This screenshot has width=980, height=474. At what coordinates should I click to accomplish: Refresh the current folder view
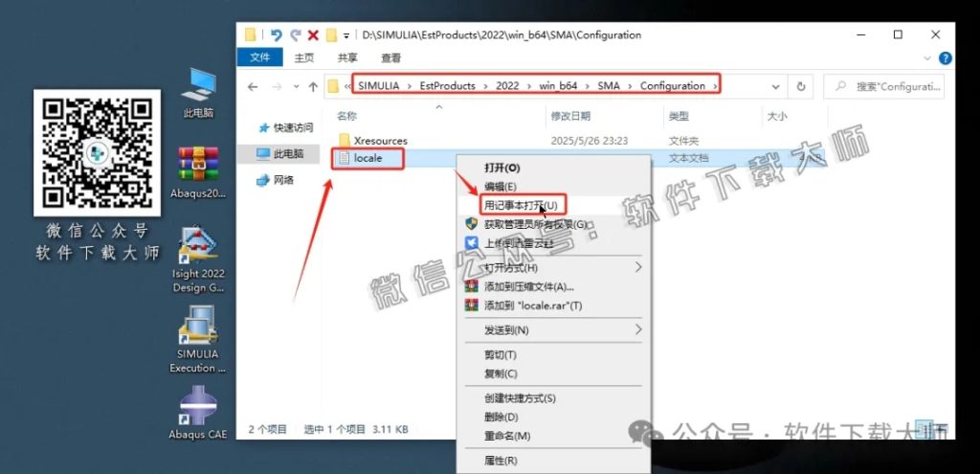801,87
